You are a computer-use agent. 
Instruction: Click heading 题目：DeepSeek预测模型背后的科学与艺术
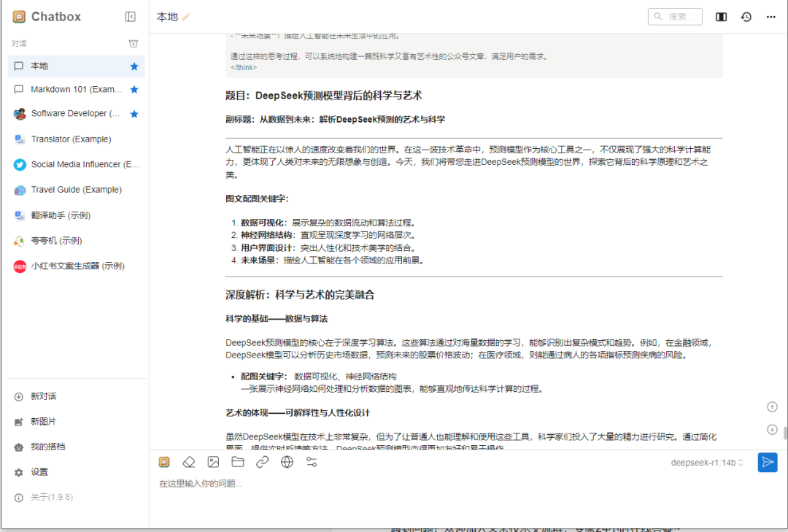click(x=324, y=96)
